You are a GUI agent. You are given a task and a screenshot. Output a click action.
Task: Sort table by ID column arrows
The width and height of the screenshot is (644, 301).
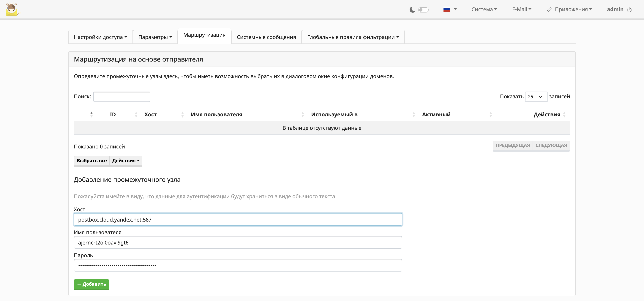(x=136, y=115)
